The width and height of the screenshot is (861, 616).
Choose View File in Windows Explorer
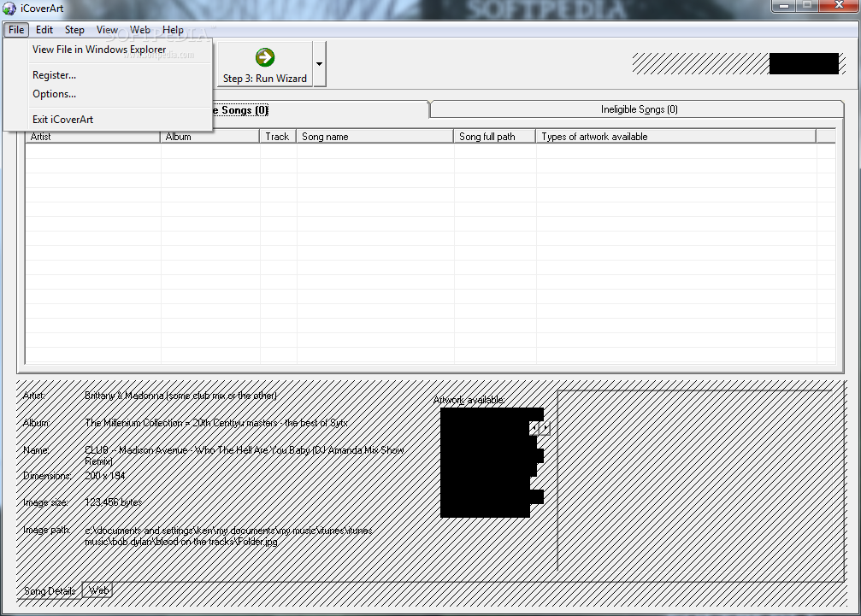click(107, 50)
